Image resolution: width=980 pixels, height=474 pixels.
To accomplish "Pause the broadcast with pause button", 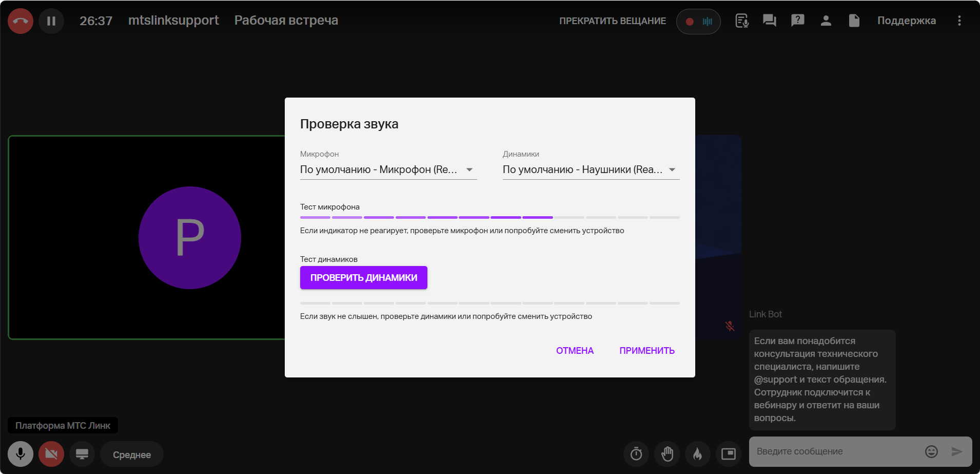I will (x=51, y=21).
